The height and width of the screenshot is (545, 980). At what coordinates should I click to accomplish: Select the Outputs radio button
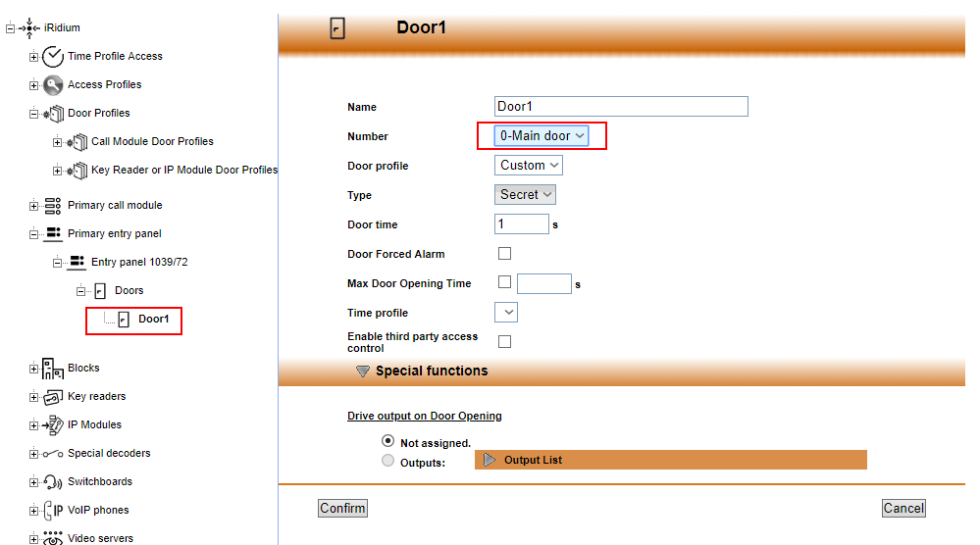click(388, 461)
